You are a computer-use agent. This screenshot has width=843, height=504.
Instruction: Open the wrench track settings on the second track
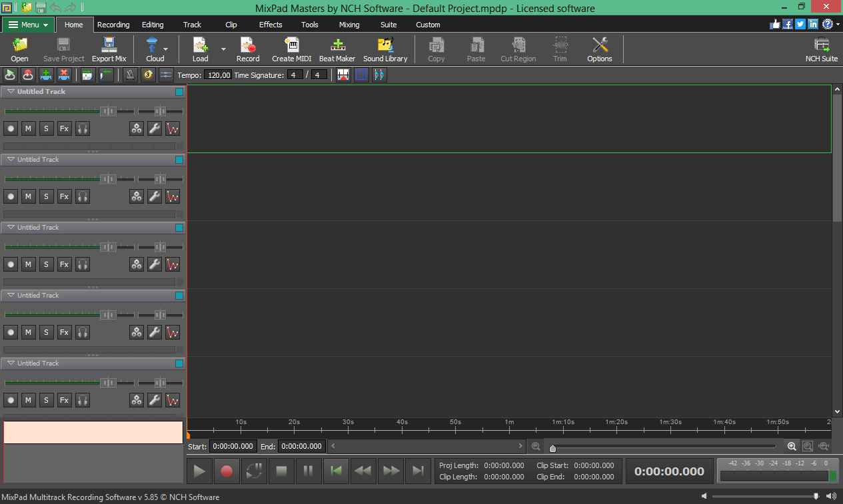pyautogui.click(x=154, y=196)
